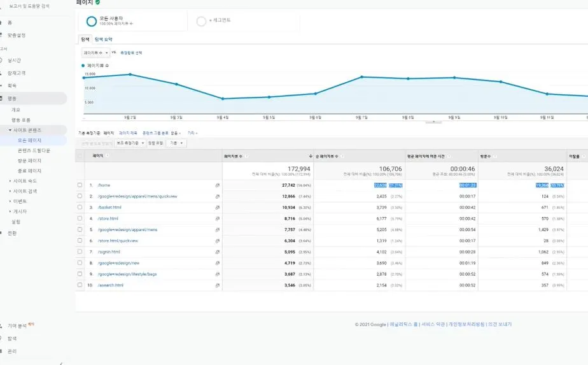Open the /google+redesign/apparel/mens/quickview page link

point(137,196)
